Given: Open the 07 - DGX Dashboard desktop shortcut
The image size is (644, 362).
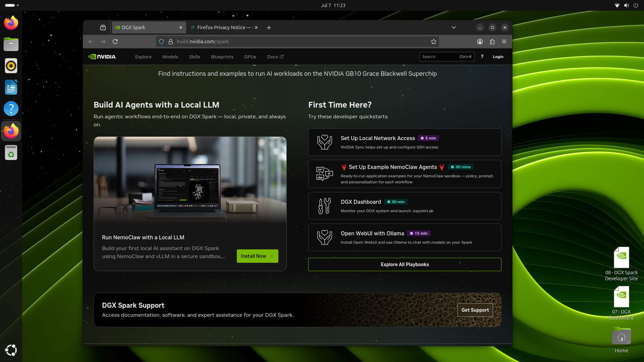Looking at the screenshot, I should pos(621,303).
